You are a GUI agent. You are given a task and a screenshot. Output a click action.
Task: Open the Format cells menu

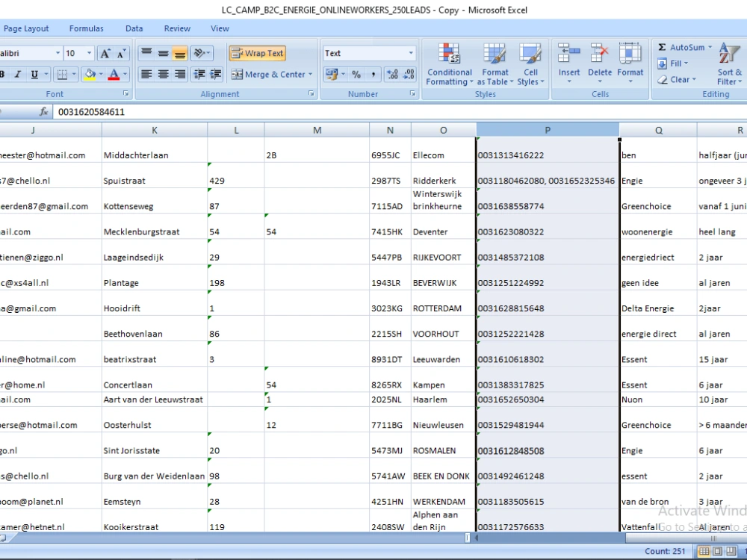pos(630,63)
